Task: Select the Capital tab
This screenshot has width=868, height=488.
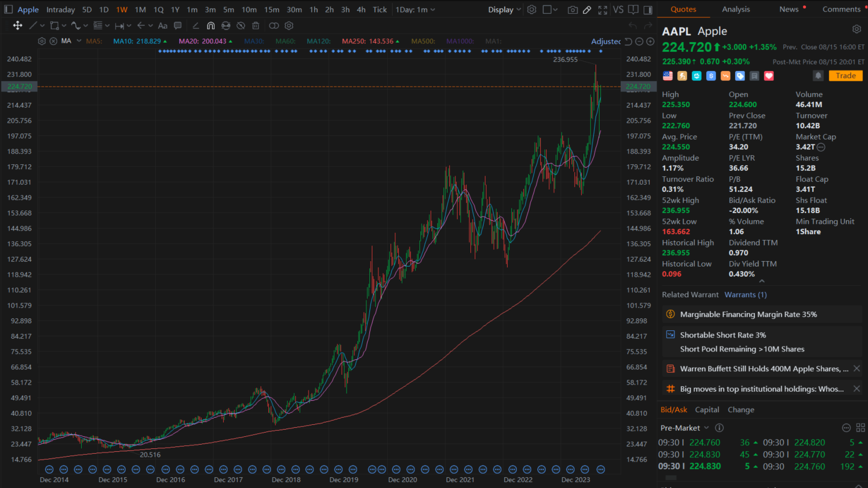Action: [x=707, y=410]
